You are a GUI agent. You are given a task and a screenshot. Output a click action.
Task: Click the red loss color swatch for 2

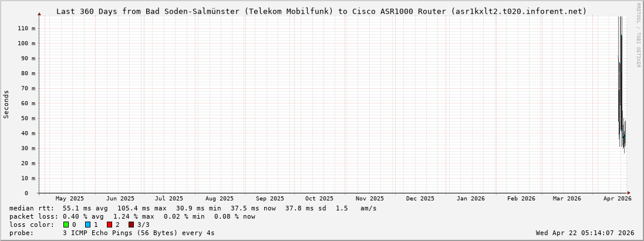click(x=109, y=225)
